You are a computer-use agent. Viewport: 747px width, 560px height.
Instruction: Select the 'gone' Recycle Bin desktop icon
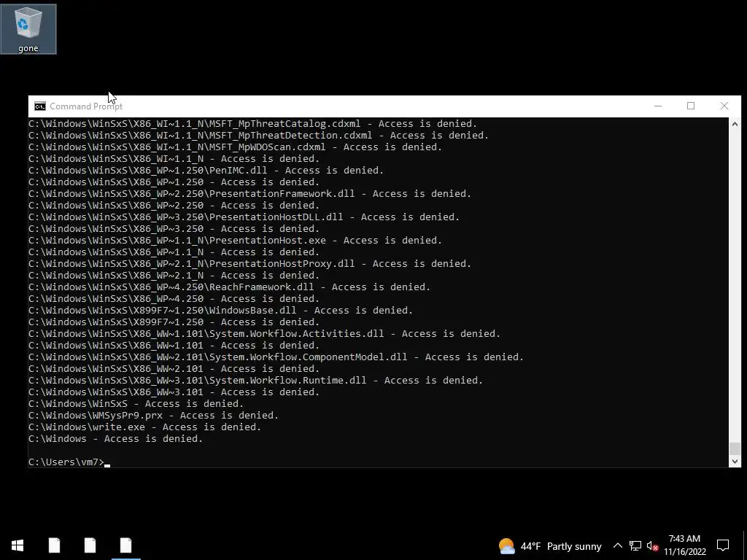28,29
